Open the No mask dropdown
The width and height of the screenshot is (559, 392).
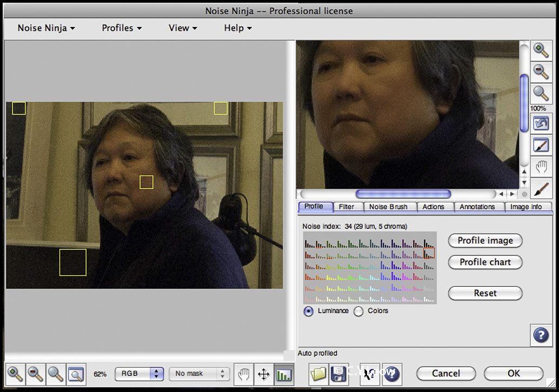pos(199,374)
